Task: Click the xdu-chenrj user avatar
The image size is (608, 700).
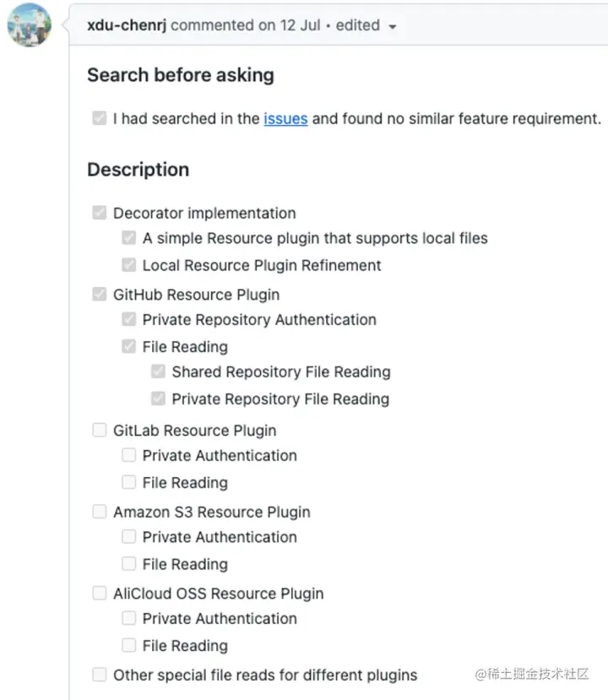Action: coord(29,25)
